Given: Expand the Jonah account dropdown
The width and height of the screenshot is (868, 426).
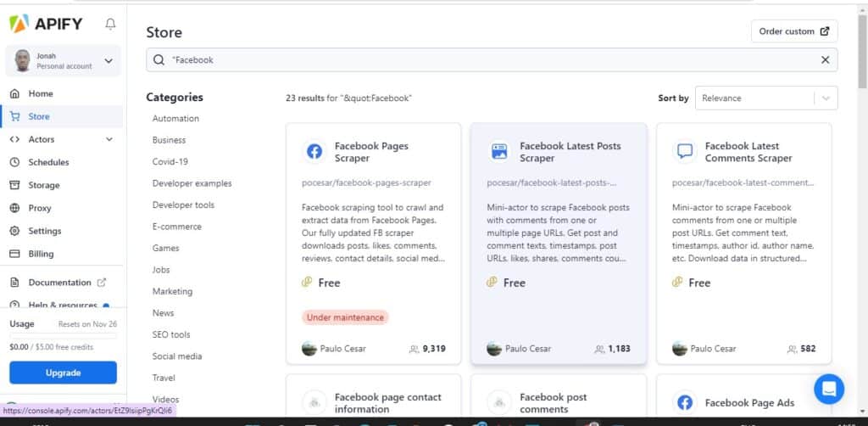Looking at the screenshot, I should tap(108, 61).
